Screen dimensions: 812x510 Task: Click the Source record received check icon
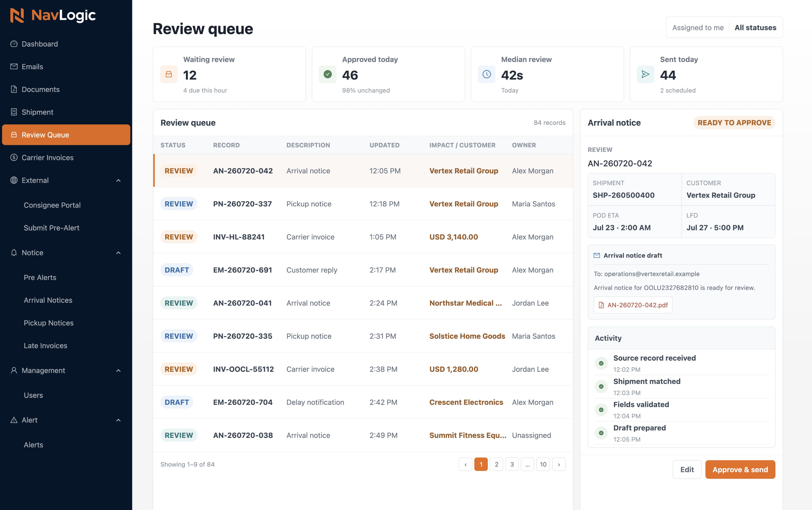coord(601,363)
